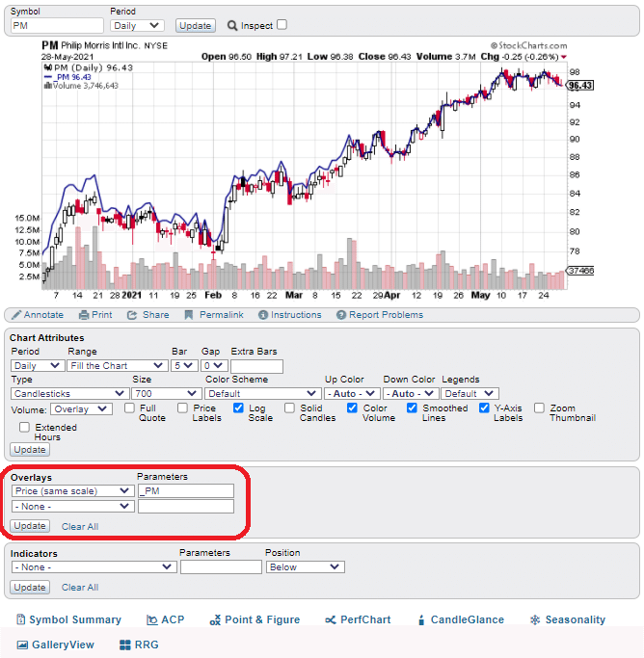Click the 96.43 price label on chart axis
Viewport: 644px width, 658px height.
[580, 86]
